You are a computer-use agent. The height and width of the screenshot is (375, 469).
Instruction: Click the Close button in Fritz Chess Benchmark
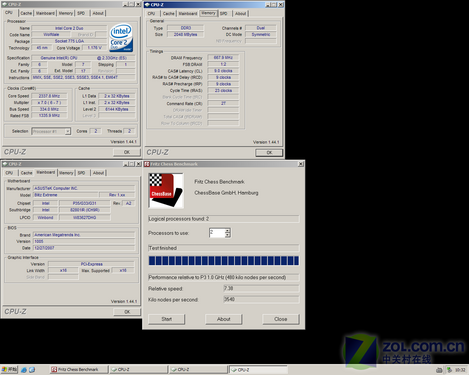tap(281, 319)
